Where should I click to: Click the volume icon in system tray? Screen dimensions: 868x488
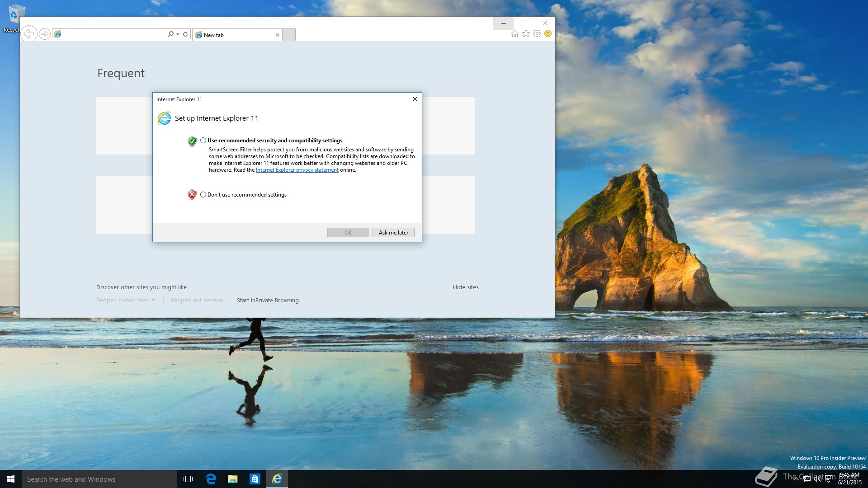[817, 479]
